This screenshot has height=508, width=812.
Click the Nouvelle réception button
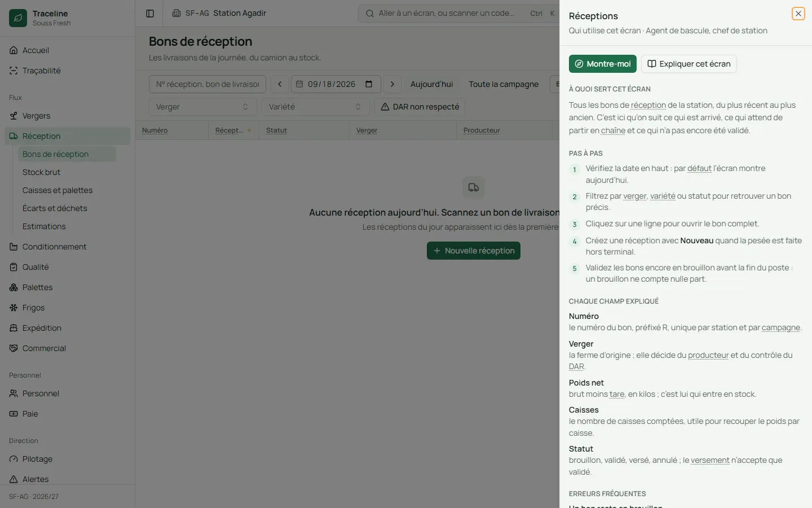474,251
